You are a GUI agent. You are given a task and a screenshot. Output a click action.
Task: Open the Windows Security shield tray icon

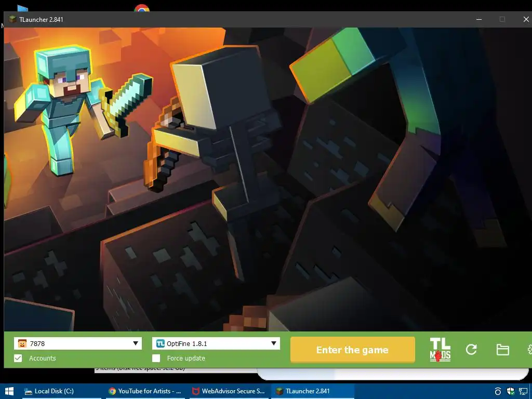510,391
